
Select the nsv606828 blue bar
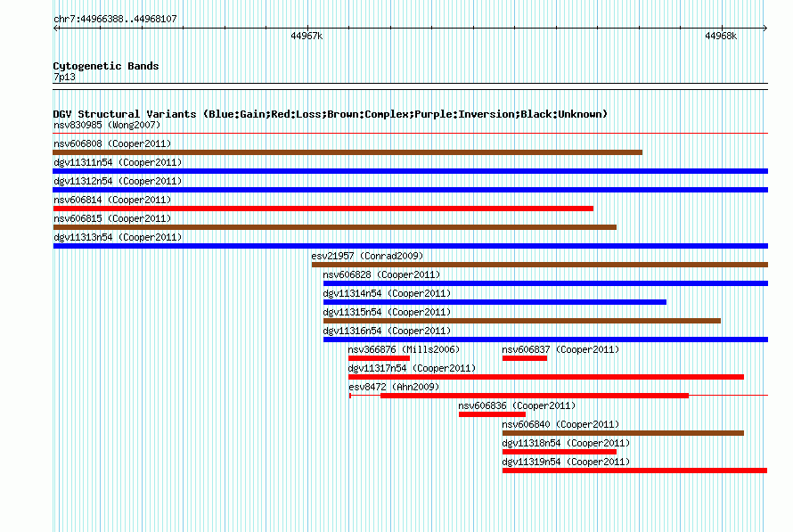click(545, 283)
